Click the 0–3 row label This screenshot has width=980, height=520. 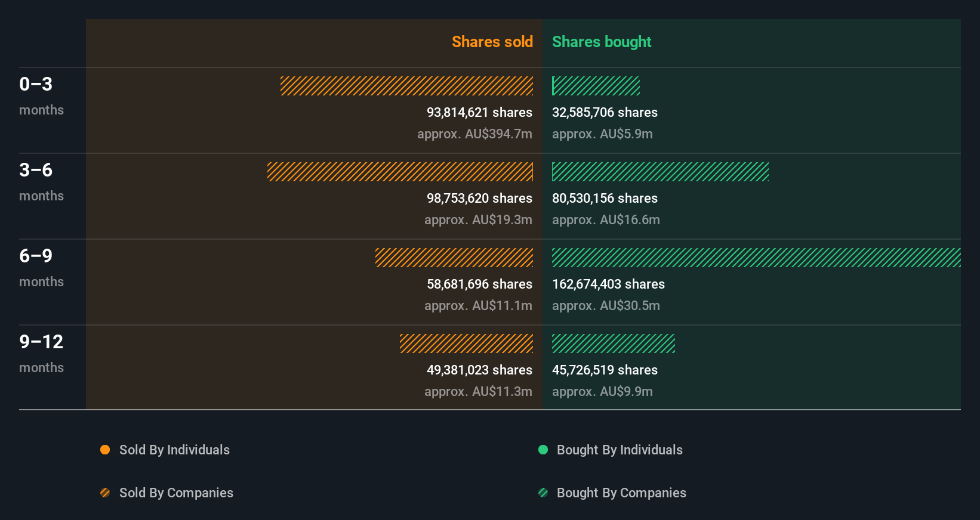(36, 84)
